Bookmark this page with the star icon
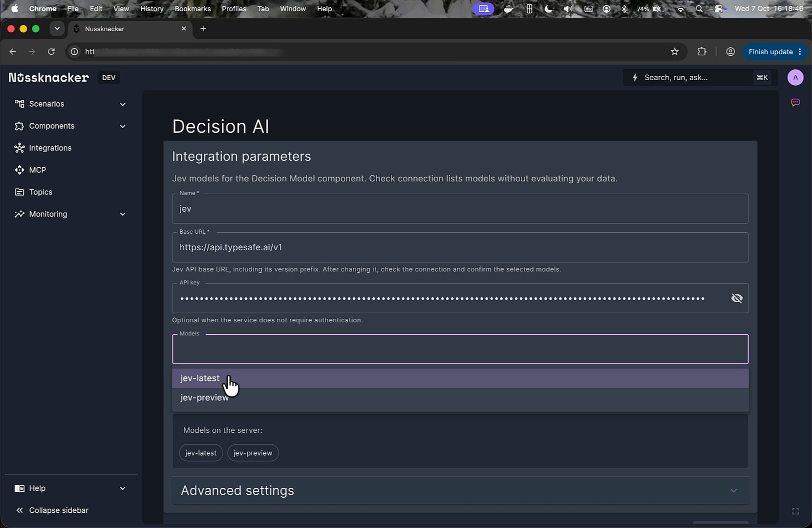This screenshot has height=528, width=812. point(675,51)
